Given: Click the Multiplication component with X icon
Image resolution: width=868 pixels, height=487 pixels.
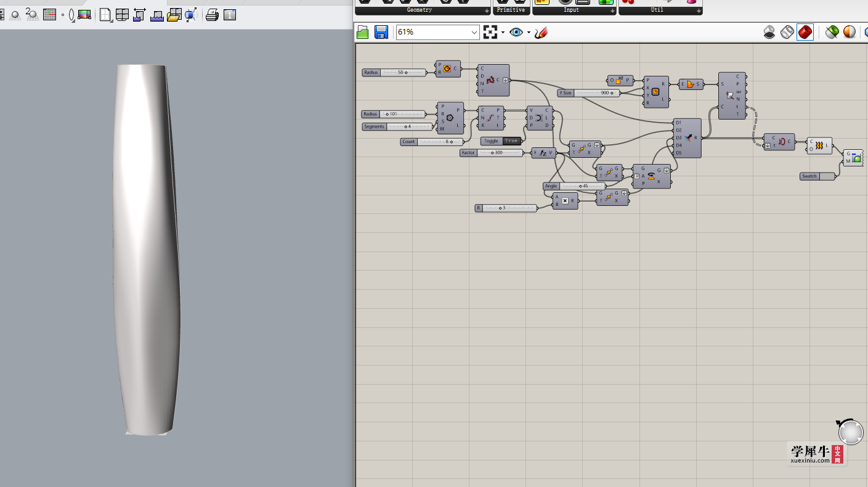Looking at the screenshot, I should coord(565,201).
